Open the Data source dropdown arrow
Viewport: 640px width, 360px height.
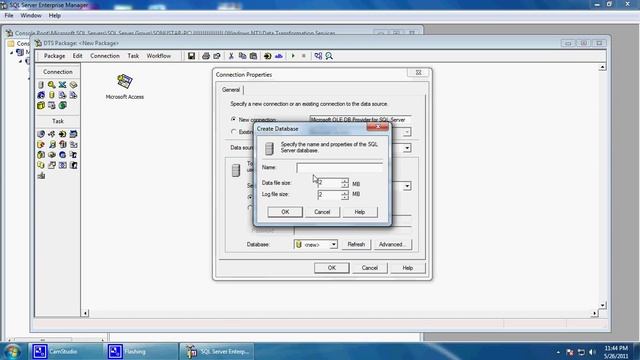click(x=407, y=148)
